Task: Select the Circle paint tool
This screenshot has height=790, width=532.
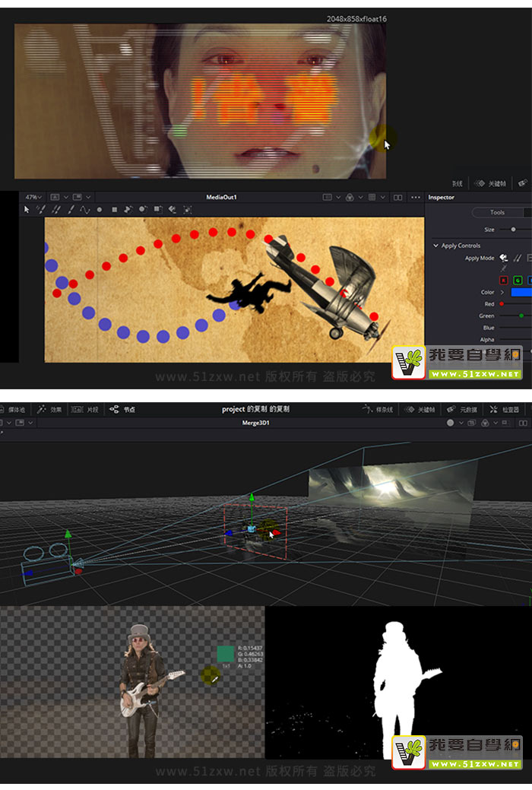Action: [x=100, y=210]
